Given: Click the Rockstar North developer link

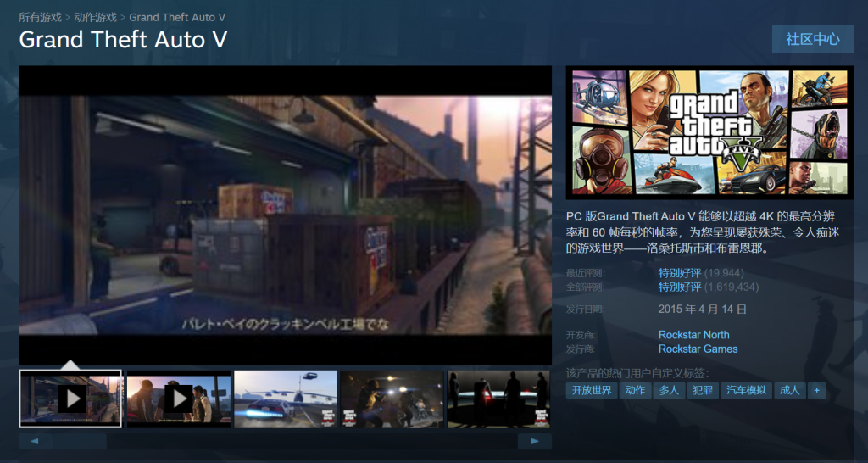Looking at the screenshot, I should (x=693, y=335).
